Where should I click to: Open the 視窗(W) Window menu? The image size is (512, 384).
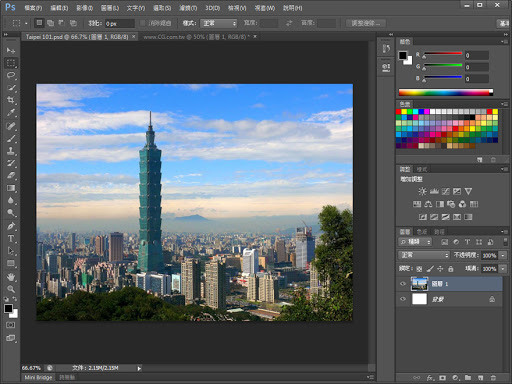pos(265,8)
